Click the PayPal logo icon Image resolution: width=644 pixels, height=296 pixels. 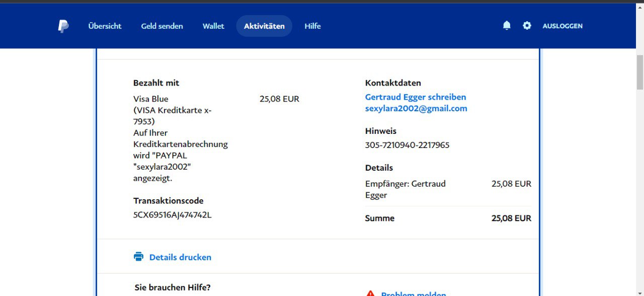pyautogui.click(x=63, y=26)
